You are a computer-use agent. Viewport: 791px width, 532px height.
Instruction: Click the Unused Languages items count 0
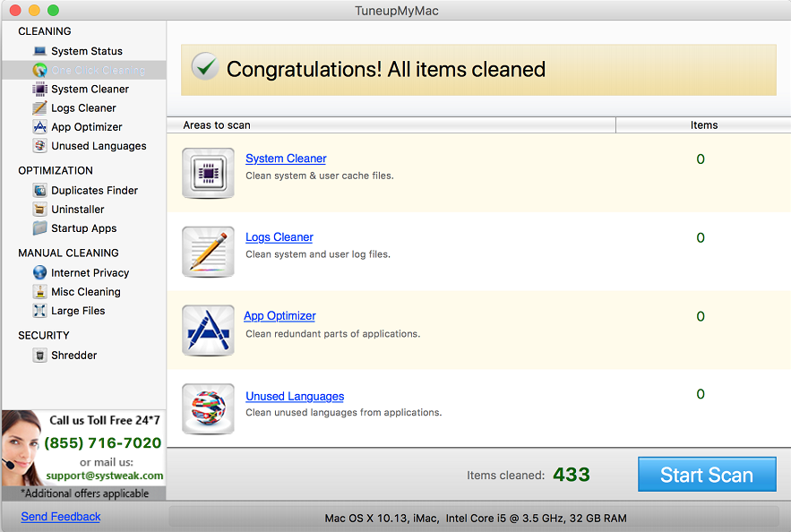pos(701,394)
